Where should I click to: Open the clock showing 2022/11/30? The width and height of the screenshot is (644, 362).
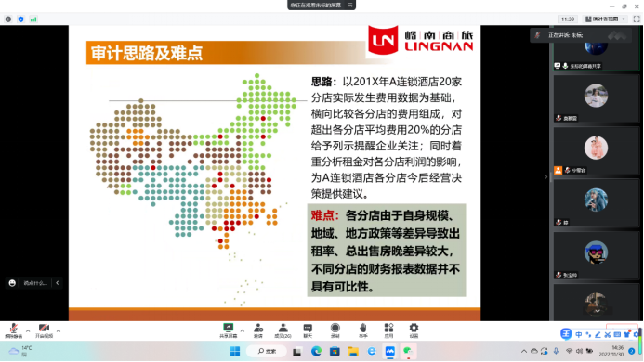click(611, 351)
